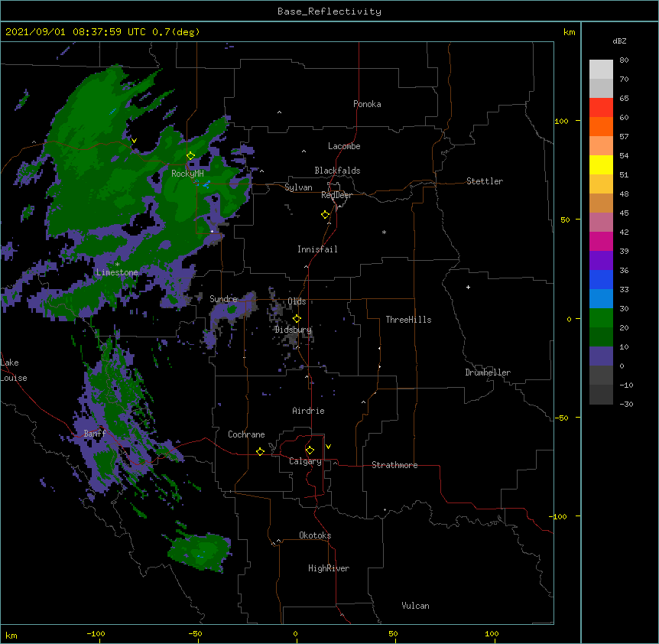Click the 50 tick on bottom axis
This screenshot has height=644, width=659.
click(x=393, y=633)
